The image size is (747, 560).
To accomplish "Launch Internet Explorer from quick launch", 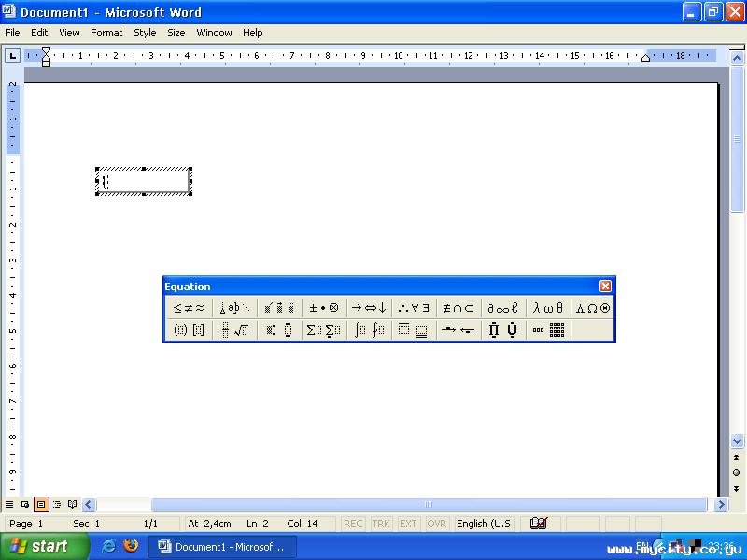I will (108, 546).
